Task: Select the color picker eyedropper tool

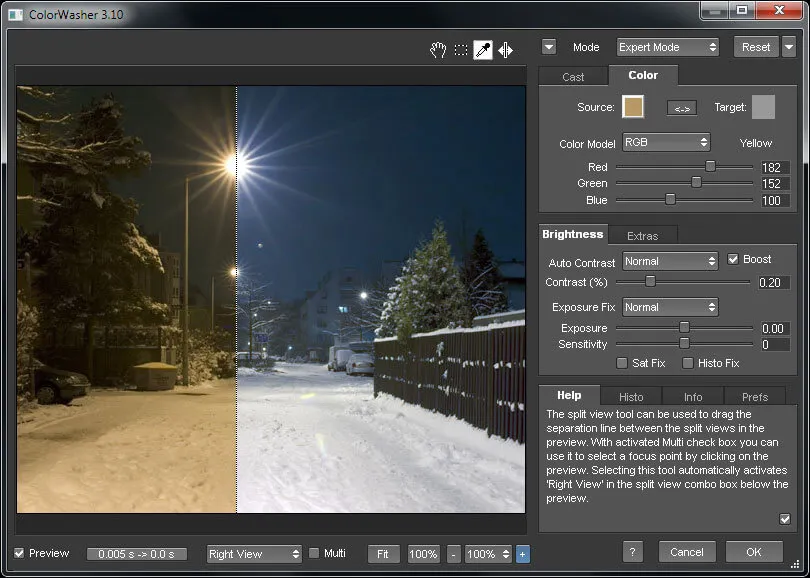Action: [483, 48]
